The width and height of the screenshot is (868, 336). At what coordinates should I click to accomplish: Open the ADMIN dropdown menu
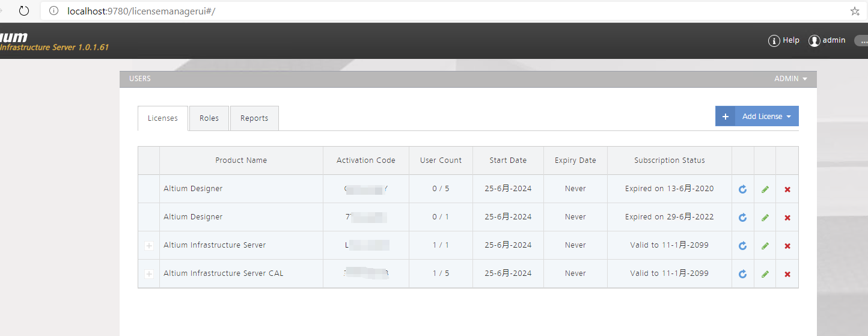[790, 79]
